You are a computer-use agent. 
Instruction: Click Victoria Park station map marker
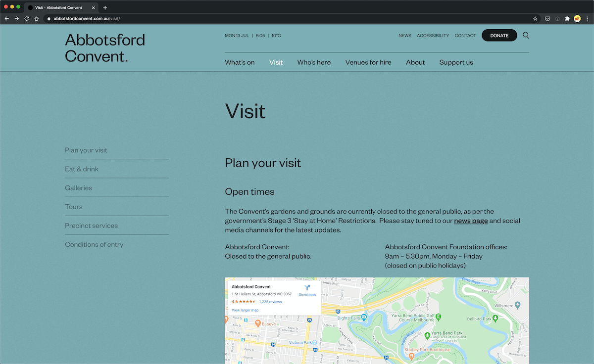[314, 342]
